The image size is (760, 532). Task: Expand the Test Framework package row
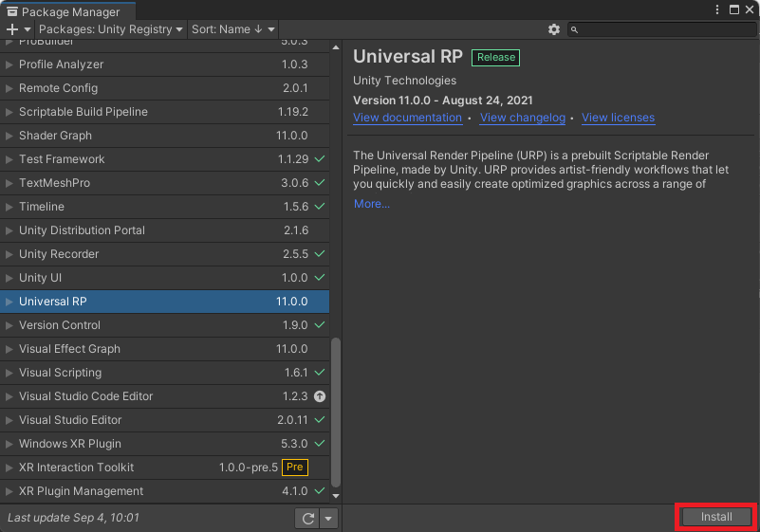pos(9,159)
